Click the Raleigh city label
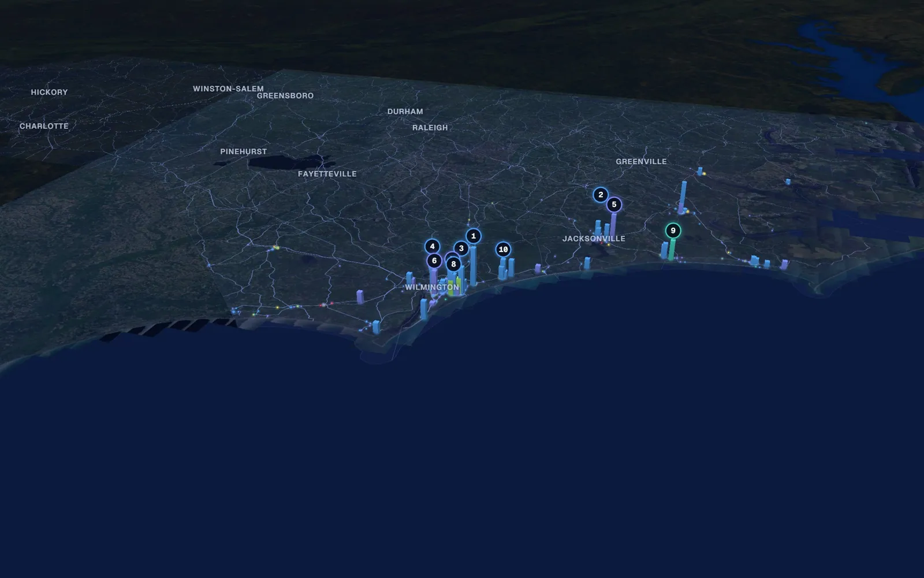 click(x=430, y=128)
